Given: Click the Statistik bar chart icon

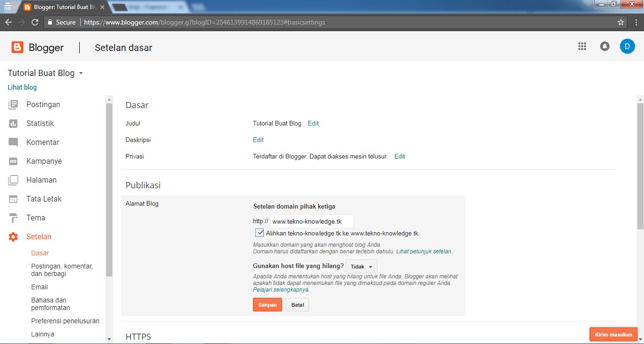Looking at the screenshot, I should [x=13, y=123].
